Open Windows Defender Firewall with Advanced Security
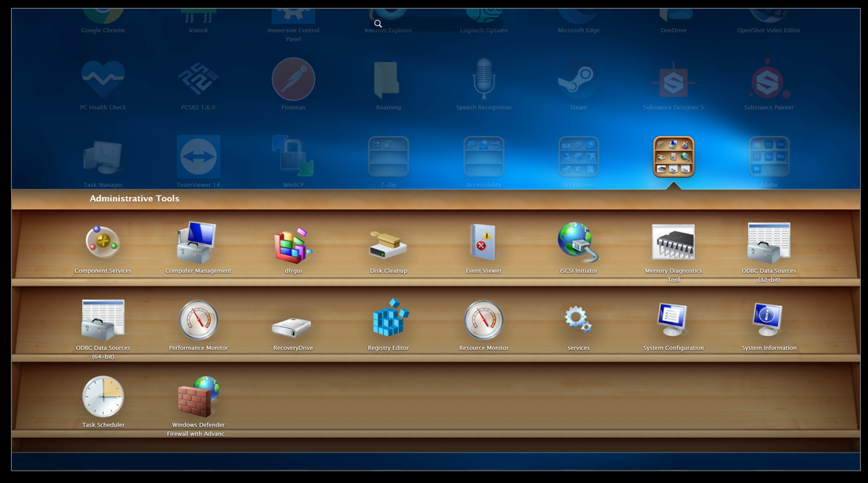This screenshot has width=868, height=483. (x=198, y=397)
